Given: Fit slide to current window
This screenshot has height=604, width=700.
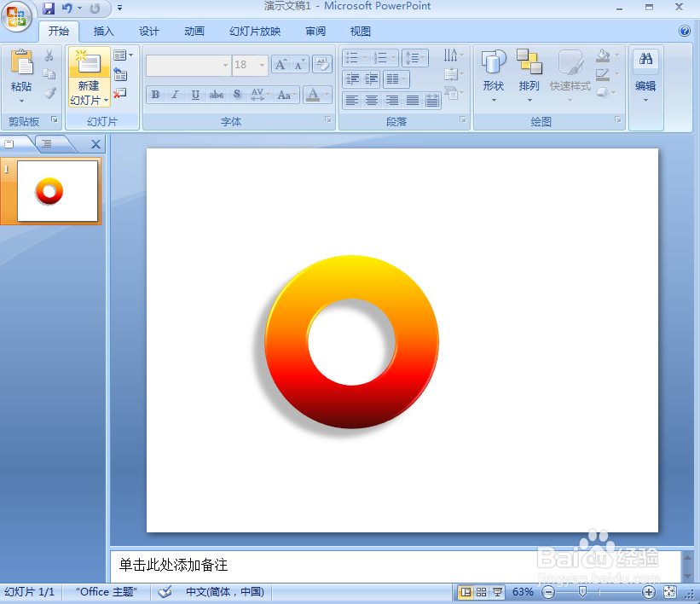Looking at the screenshot, I should 669,592.
